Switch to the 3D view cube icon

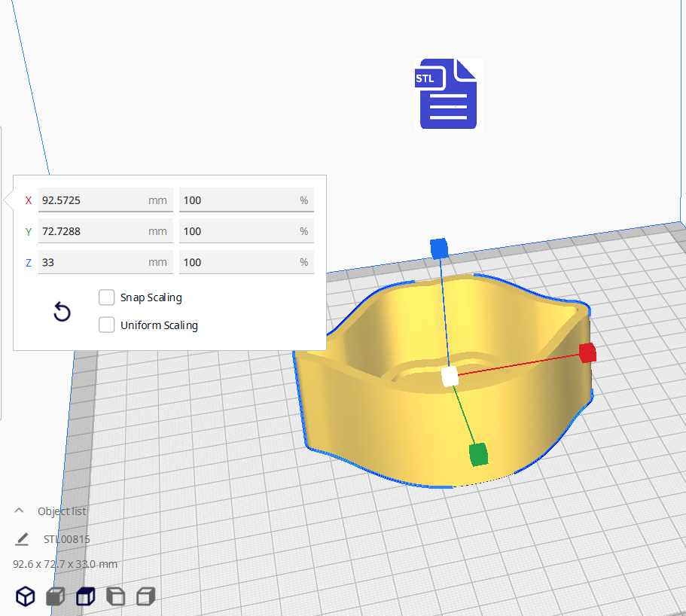point(26,596)
